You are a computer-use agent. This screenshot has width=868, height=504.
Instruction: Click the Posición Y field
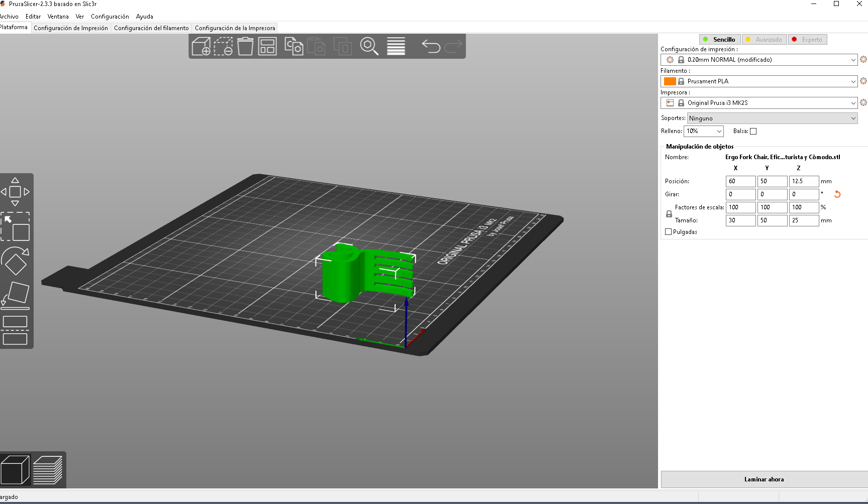772,181
